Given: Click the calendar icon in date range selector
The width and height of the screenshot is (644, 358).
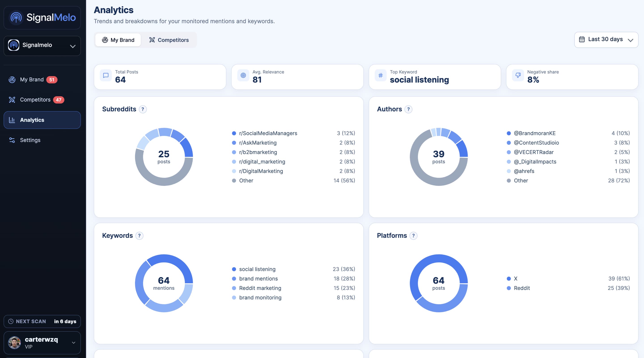Looking at the screenshot, I should coord(582,40).
